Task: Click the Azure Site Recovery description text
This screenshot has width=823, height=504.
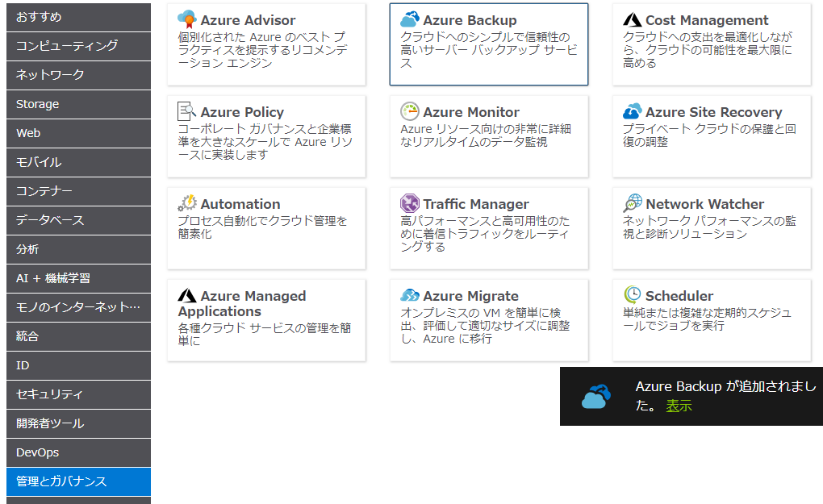Action: (x=709, y=135)
